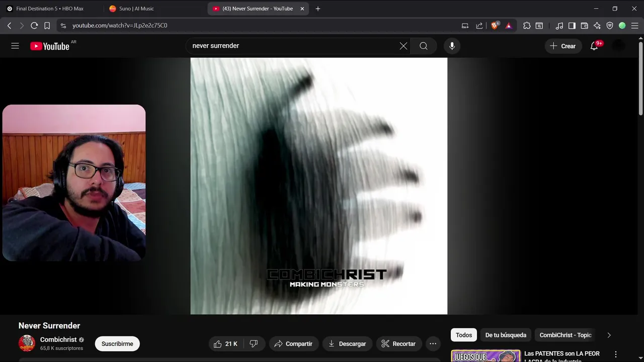
Task: Go to the YouTube home logo
Action: (x=49, y=46)
